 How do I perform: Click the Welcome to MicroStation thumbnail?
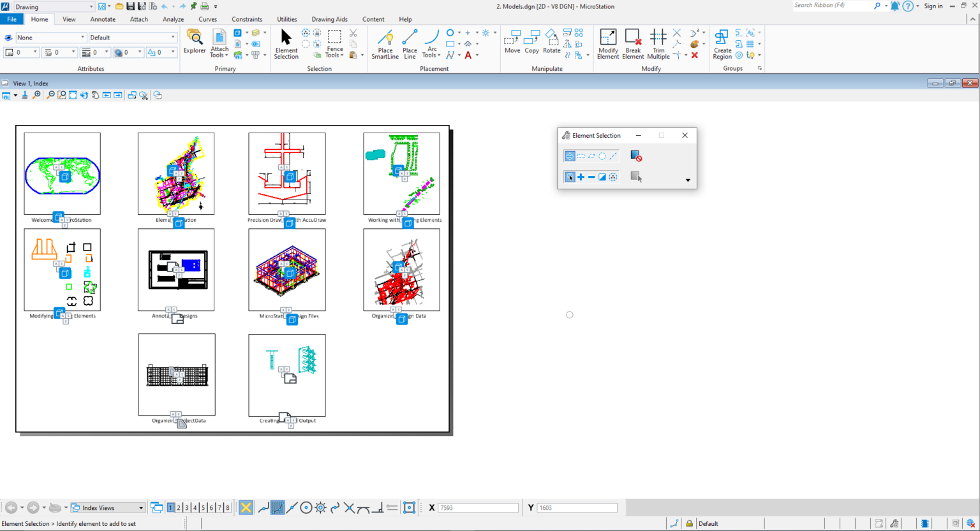coord(62,173)
